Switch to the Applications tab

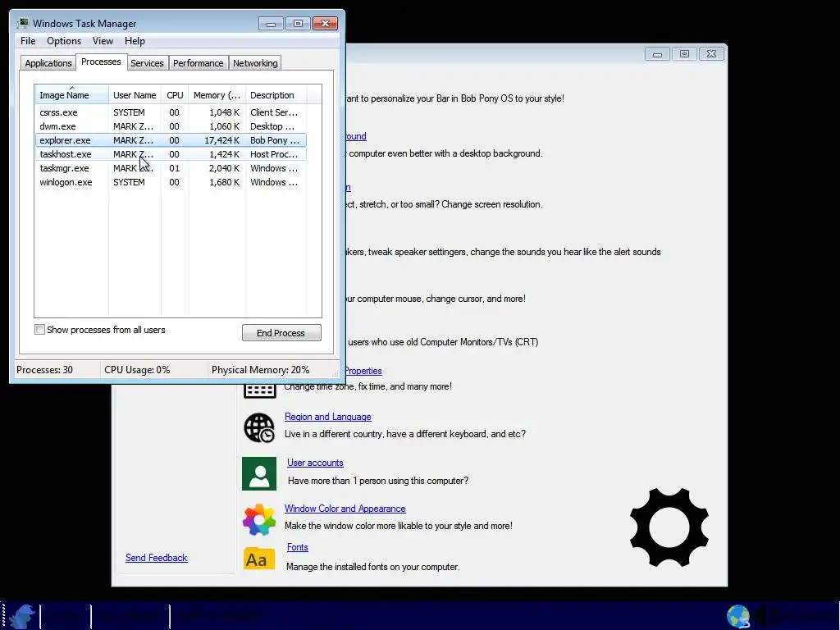coord(48,62)
